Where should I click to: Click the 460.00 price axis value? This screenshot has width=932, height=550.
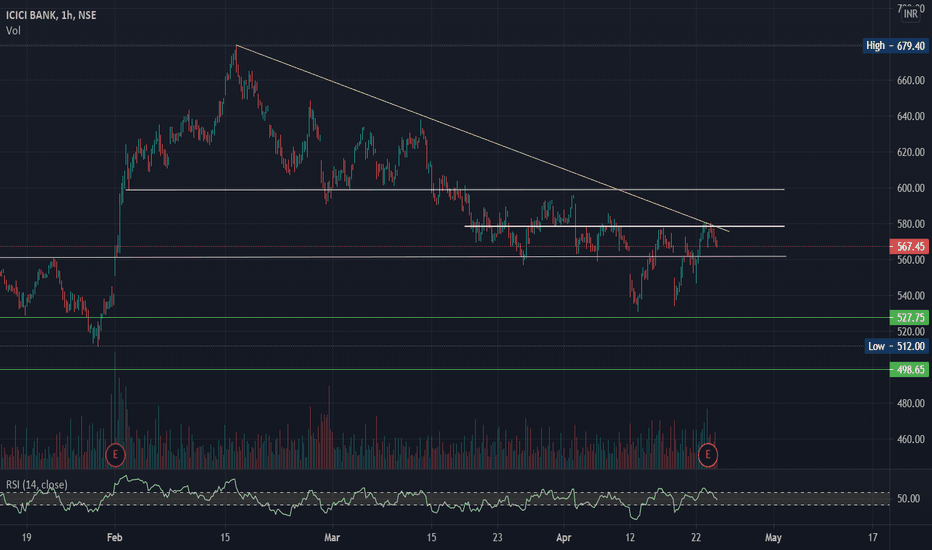(911, 439)
